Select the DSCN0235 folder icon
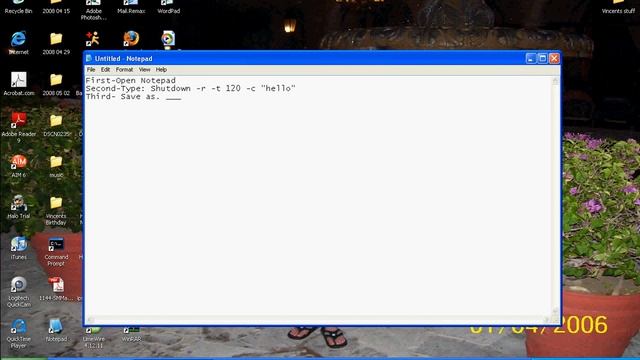 tap(56, 125)
